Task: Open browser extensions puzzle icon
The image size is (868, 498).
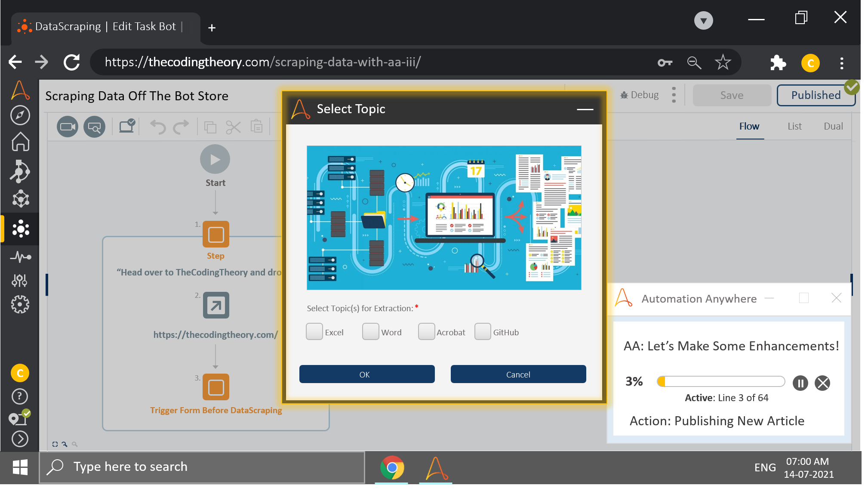Action: tap(778, 63)
